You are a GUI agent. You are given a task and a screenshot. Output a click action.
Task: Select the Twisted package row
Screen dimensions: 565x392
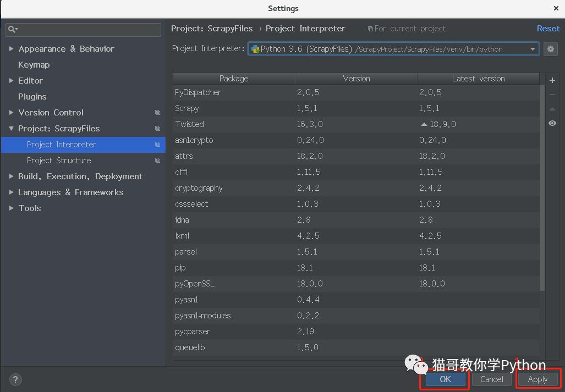356,124
